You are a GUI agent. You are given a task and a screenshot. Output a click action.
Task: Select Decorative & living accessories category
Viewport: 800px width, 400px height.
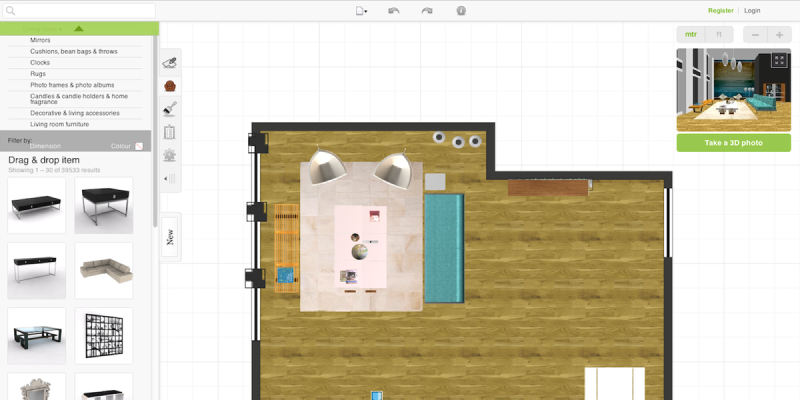(x=76, y=113)
